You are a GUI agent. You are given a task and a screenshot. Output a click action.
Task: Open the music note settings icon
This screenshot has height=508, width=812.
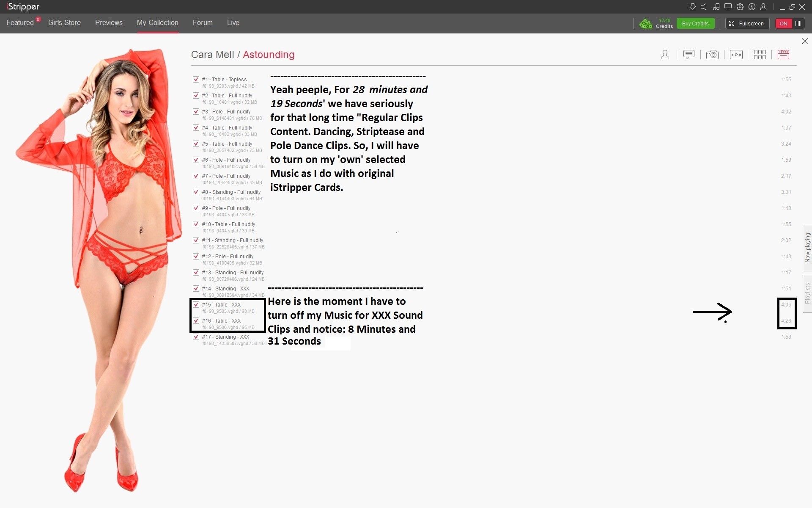(716, 7)
